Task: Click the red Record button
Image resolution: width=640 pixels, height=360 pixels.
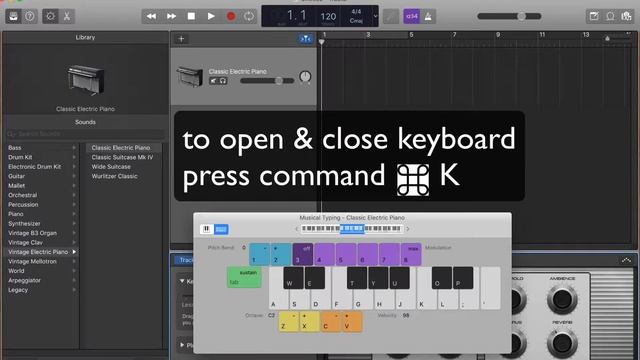Action: point(231,16)
